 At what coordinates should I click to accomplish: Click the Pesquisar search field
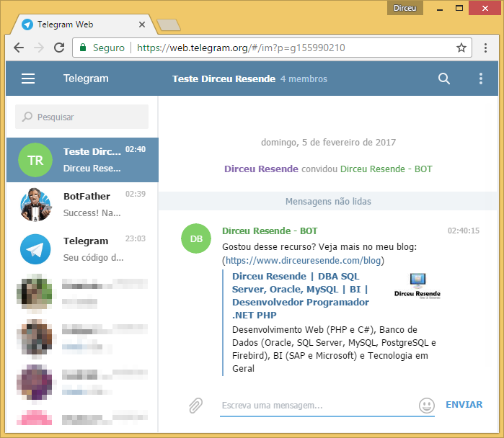point(82,117)
